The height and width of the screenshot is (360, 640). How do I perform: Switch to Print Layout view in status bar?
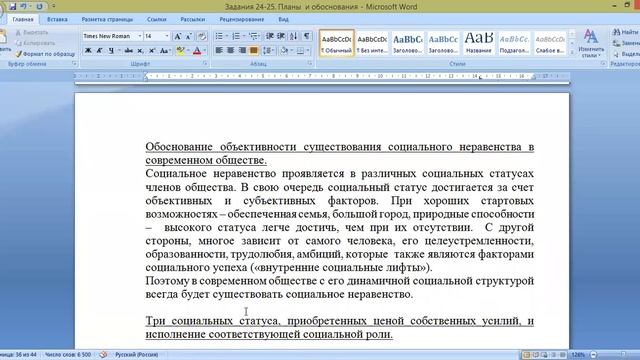click(527, 355)
